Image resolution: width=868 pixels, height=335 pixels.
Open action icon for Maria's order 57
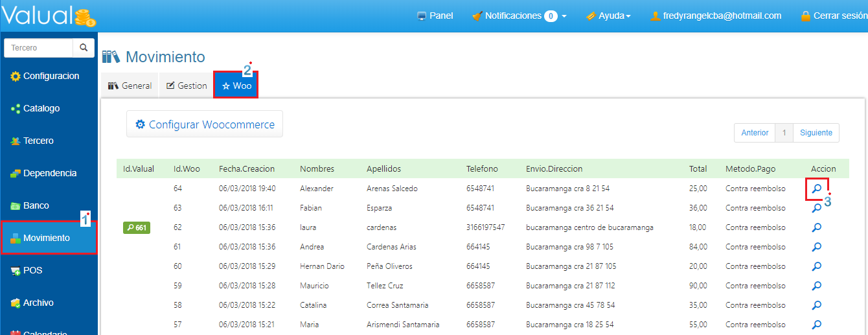pos(817,324)
